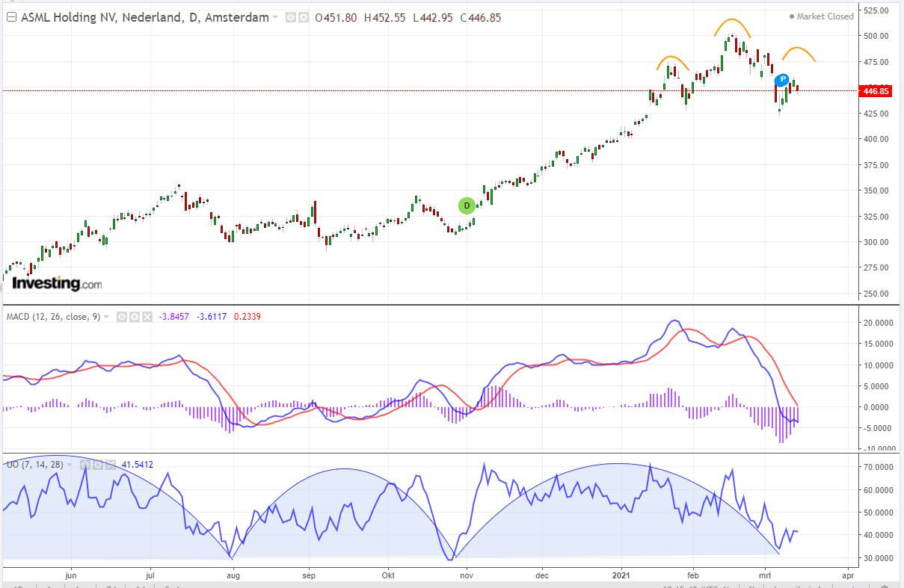Image resolution: width=904 pixels, height=588 pixels.
Task: Remove the MACD indicator with X icon
Action: coord(147,317)
